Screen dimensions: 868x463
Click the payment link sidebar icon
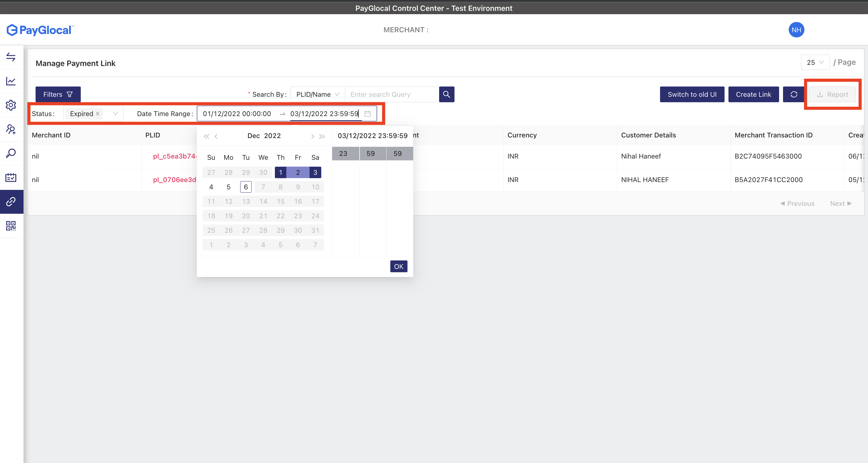pyautogui.click(x=11, y=202)
